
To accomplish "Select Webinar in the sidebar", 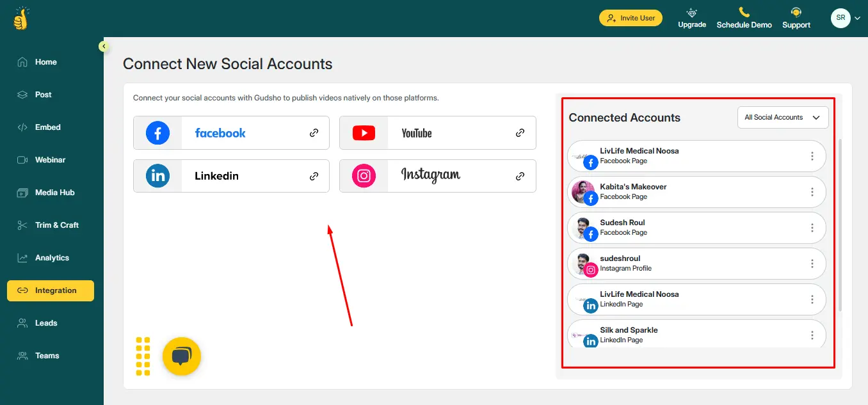I will [x=51, y=160].
